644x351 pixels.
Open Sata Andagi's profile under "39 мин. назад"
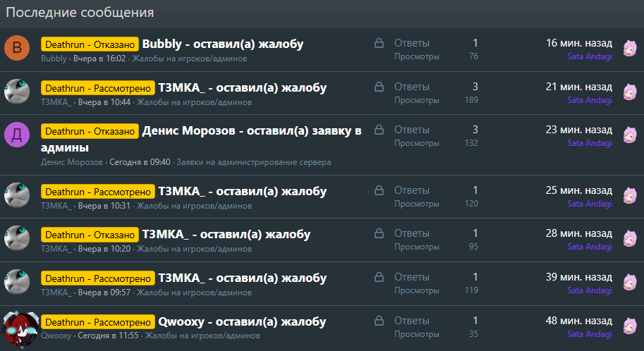tap(589, 290)
